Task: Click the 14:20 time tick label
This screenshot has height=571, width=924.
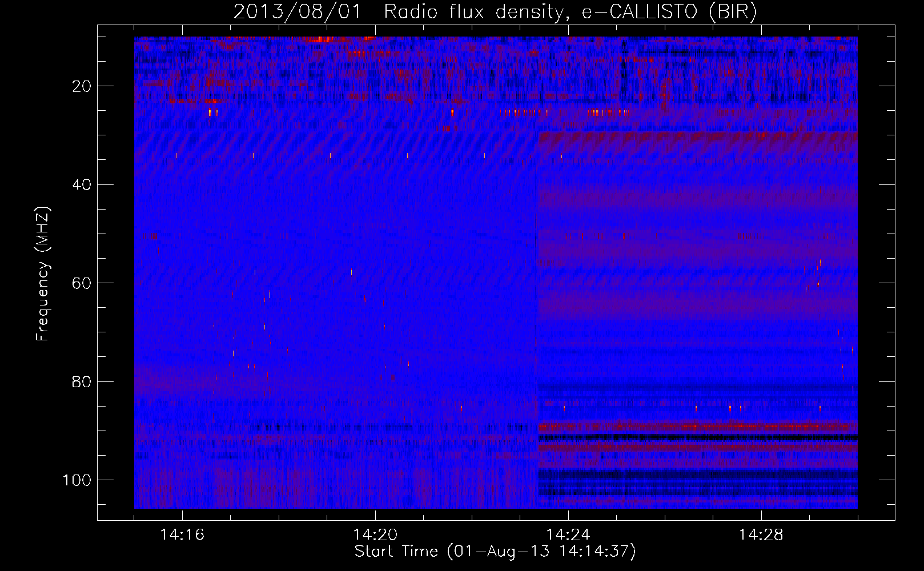Action: (x=375, y=535)
